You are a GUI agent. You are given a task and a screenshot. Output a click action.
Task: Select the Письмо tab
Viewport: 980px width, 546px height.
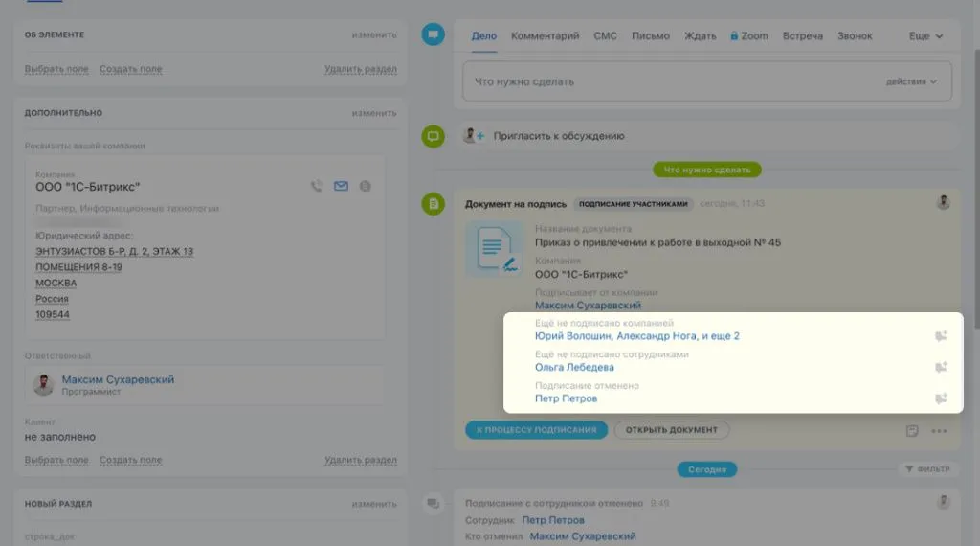650,36
